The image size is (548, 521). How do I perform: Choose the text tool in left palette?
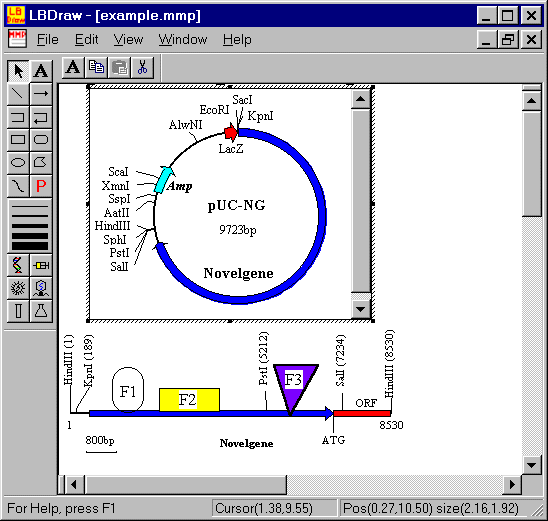point(41,71)
